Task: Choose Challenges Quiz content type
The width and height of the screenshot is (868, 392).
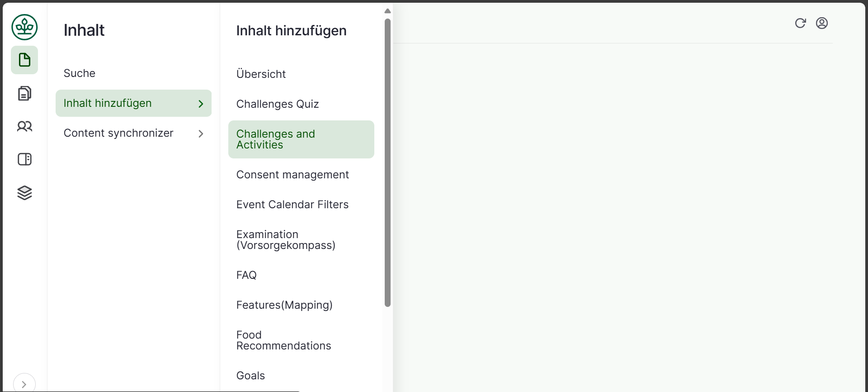Action: click(277, 104)
